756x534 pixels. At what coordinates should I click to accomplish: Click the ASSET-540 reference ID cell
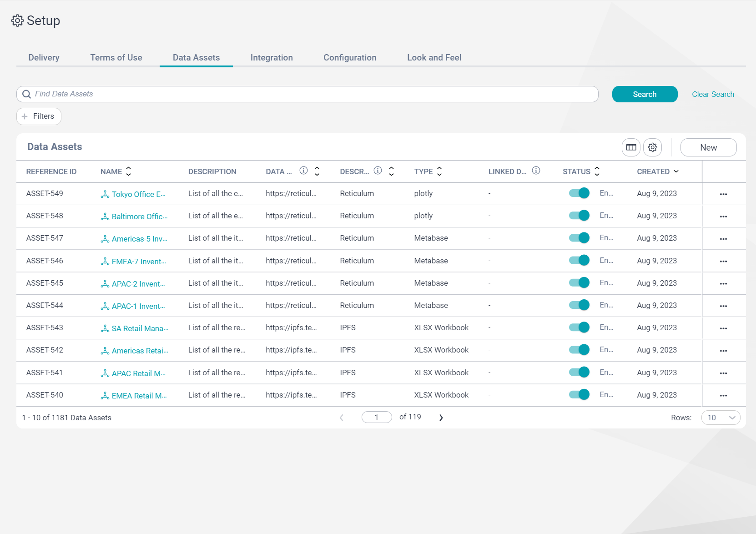tap(45, 395)
